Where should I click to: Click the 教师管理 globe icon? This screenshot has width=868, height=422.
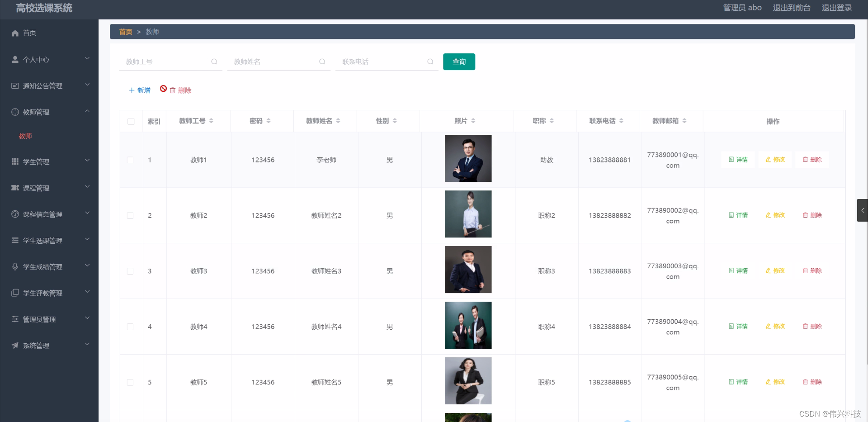[x=14, y=112]
